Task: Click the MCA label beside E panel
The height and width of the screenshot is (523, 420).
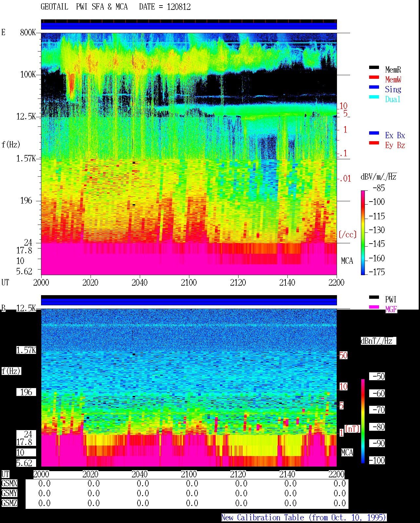Action: coord(347,261)
